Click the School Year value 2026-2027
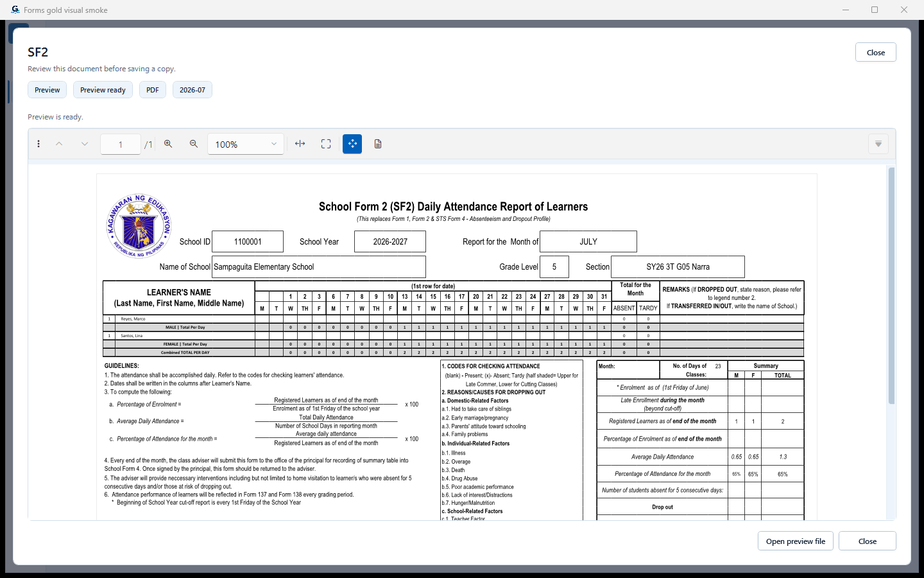 pos(390,241)
